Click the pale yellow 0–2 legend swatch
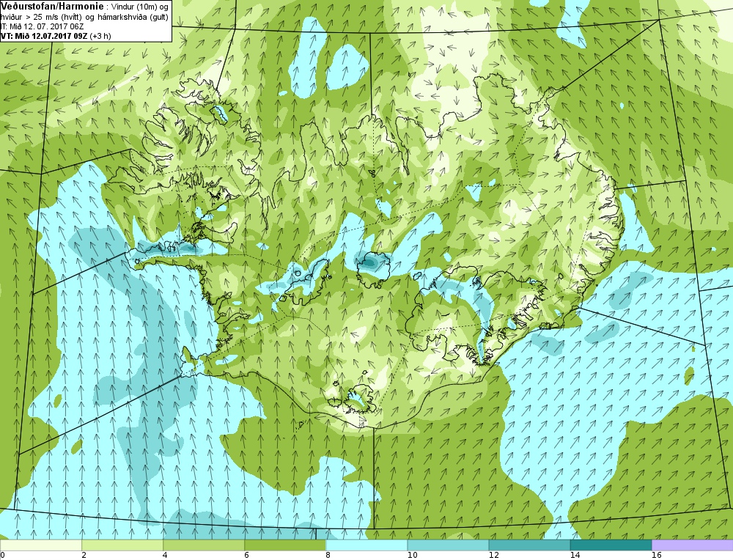Screen dimensions: 733x560 click(x=41, y=545)
